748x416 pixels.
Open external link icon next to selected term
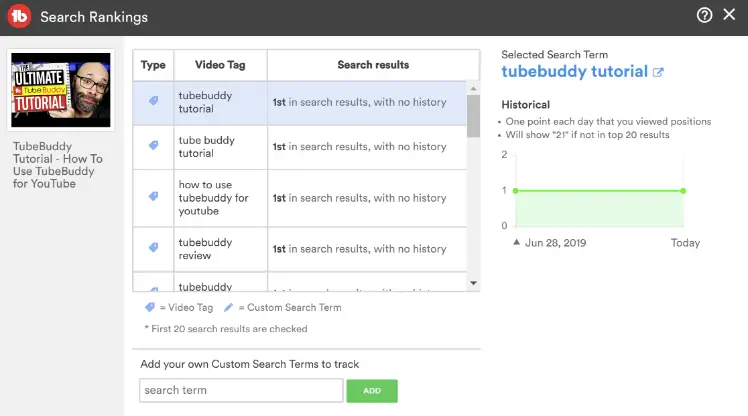(658, 73)
